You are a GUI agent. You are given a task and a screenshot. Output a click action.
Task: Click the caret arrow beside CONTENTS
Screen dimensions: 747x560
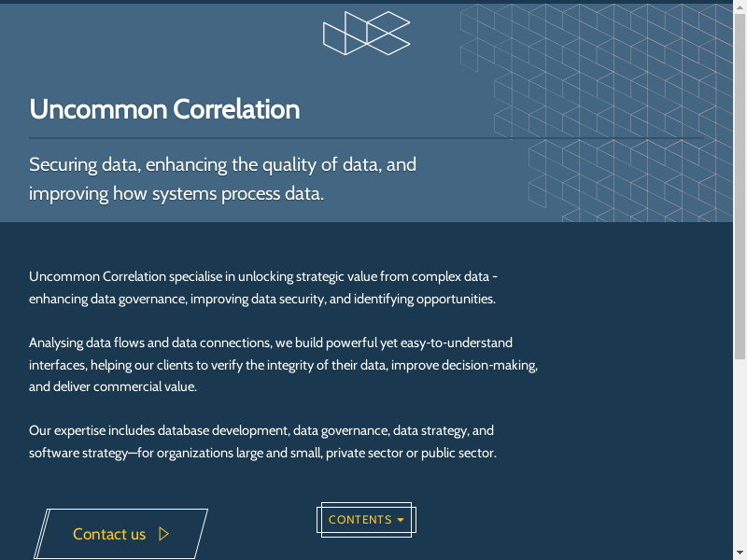(401, 520)
